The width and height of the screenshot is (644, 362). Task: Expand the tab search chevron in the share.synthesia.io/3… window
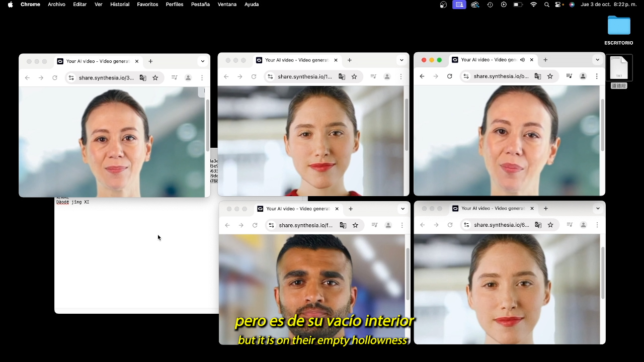pyautogui.click(x=203, y=61)
